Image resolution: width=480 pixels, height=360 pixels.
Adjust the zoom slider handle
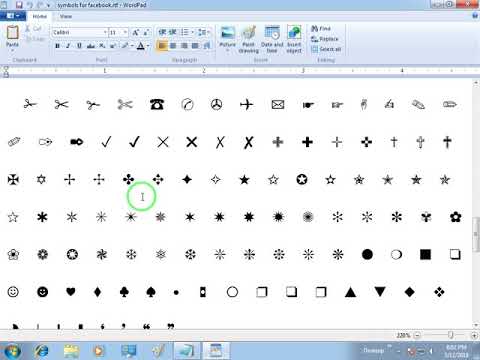pyautogui.click(x=451, y=335)
